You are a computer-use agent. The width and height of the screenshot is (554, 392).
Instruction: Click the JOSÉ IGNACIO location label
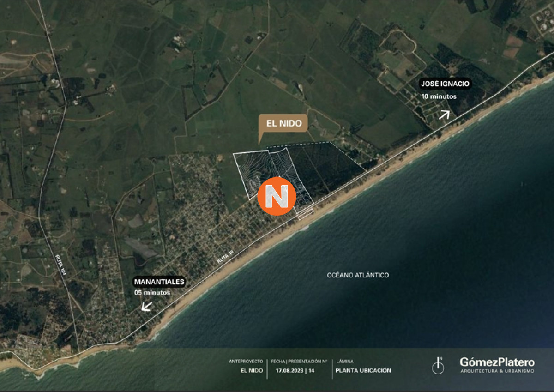click(x=445, y=84)
